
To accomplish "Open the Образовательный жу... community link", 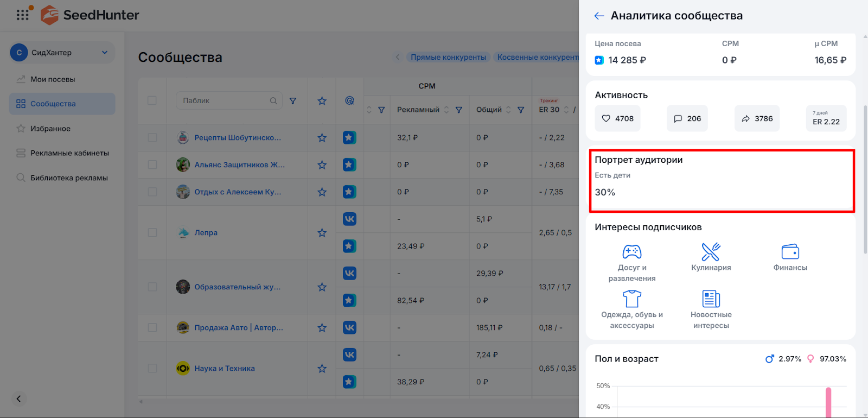I will click(x=238, y=287).
